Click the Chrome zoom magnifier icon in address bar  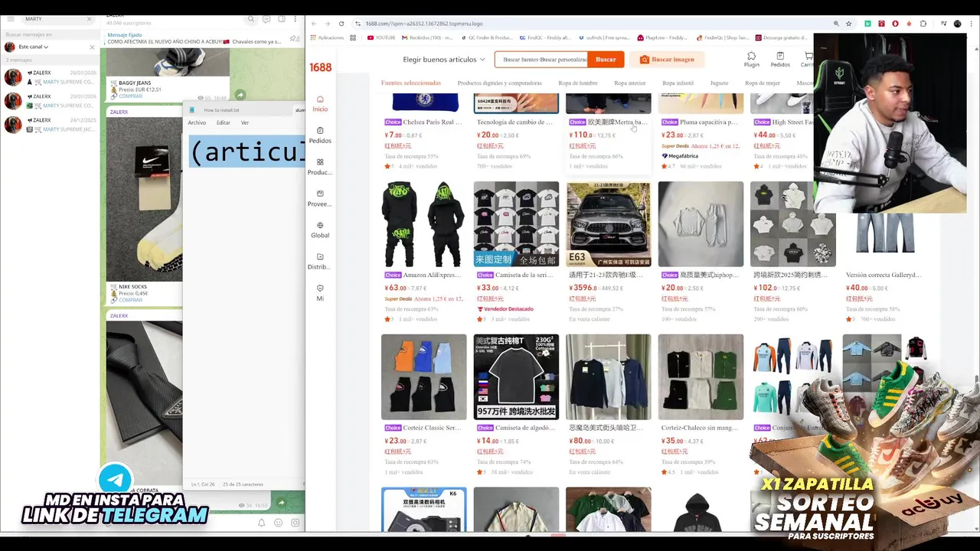[x=836, y=24]
